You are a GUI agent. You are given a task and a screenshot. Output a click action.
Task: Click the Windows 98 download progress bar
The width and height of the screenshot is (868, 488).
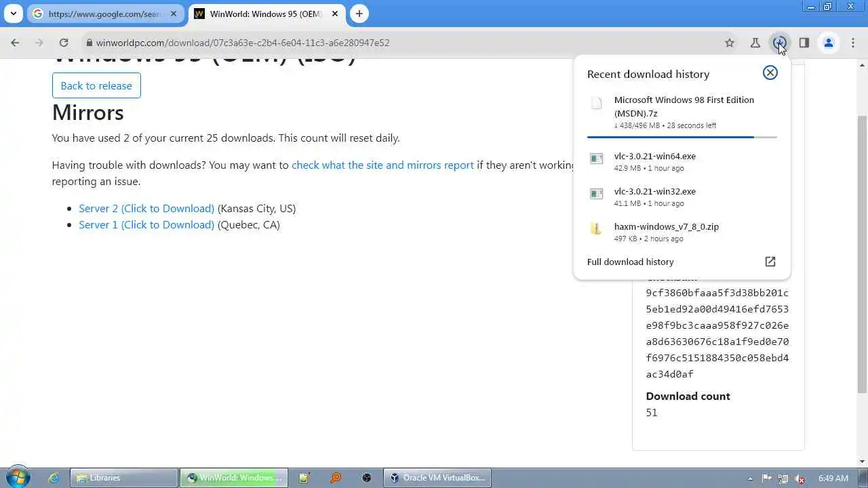point(682,137)
